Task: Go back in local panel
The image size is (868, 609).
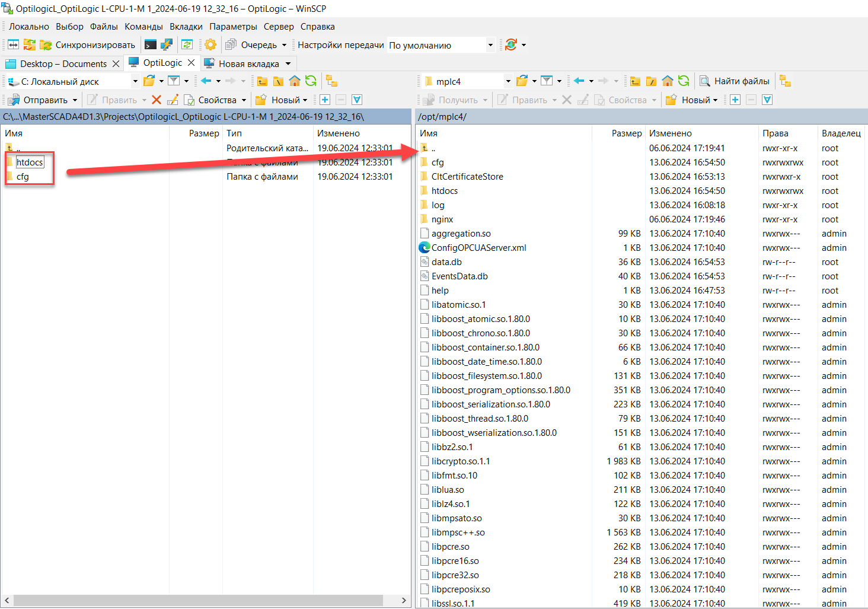Action: click(x=206, y=81)
